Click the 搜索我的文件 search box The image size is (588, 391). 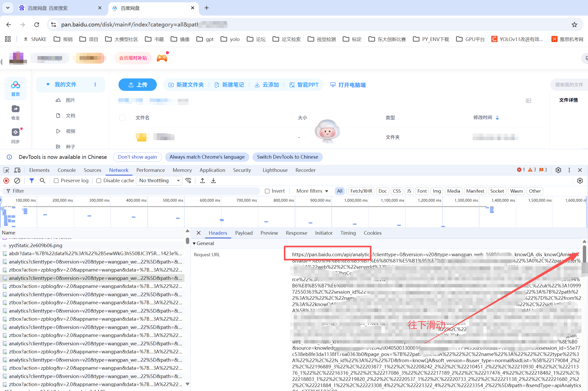click(569, 85)
